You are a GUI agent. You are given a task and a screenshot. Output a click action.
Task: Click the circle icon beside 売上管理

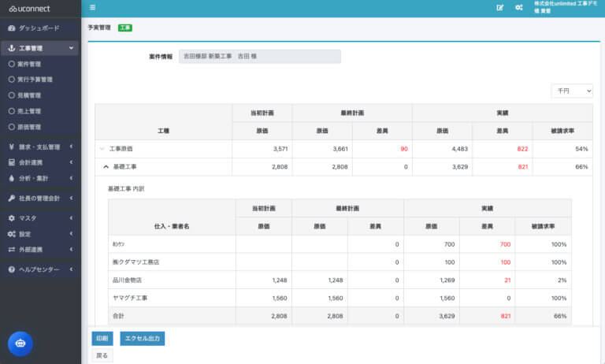(x=12, y=111)
